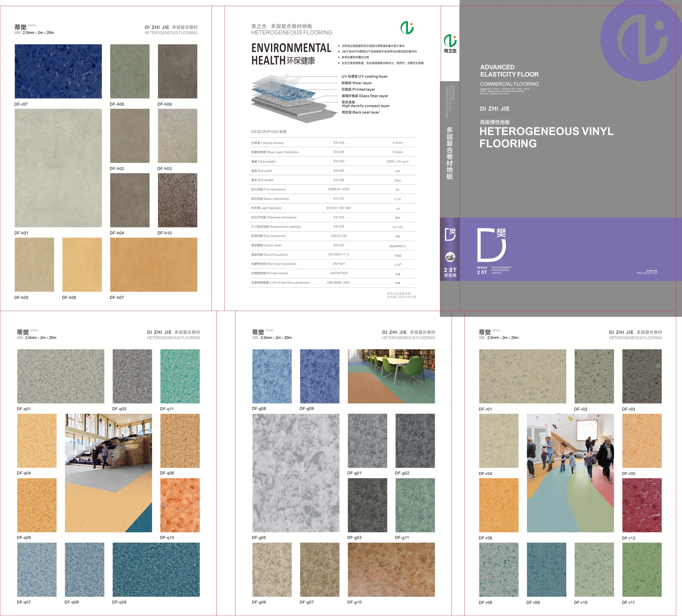Click the green DI ZHI JIE logo above the specs
The height and width of the screenshot is (616, 682).
[x=407, y=28]
